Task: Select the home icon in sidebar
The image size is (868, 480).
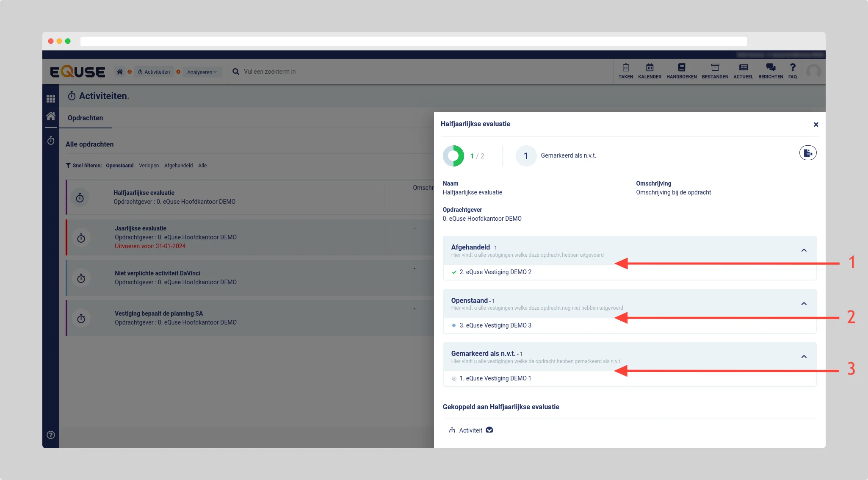Action: coord(51,116)
